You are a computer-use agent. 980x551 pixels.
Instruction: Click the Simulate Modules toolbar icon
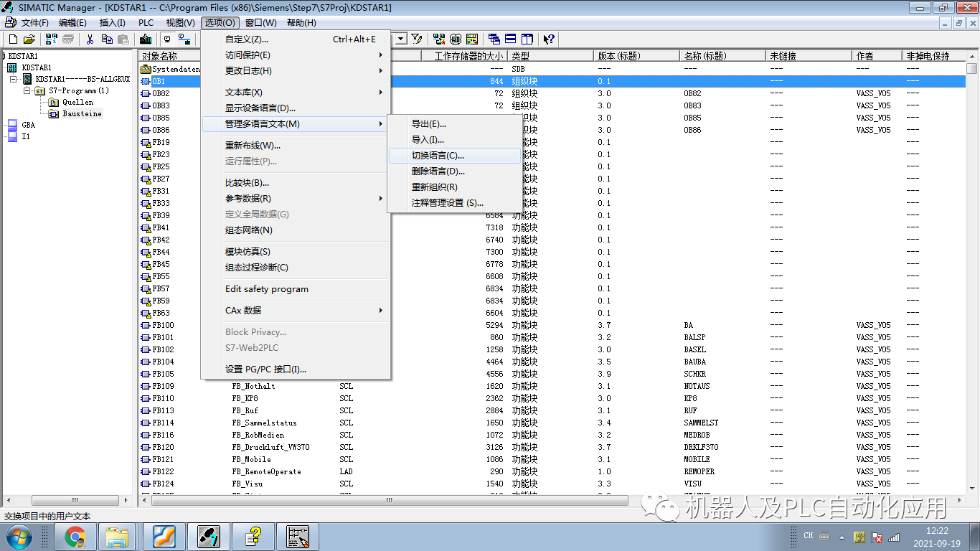456,39
